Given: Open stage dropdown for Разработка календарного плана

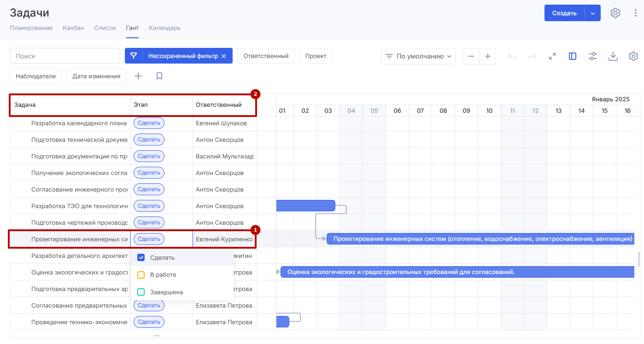Looking at the screenshot, I should (149, 123).
